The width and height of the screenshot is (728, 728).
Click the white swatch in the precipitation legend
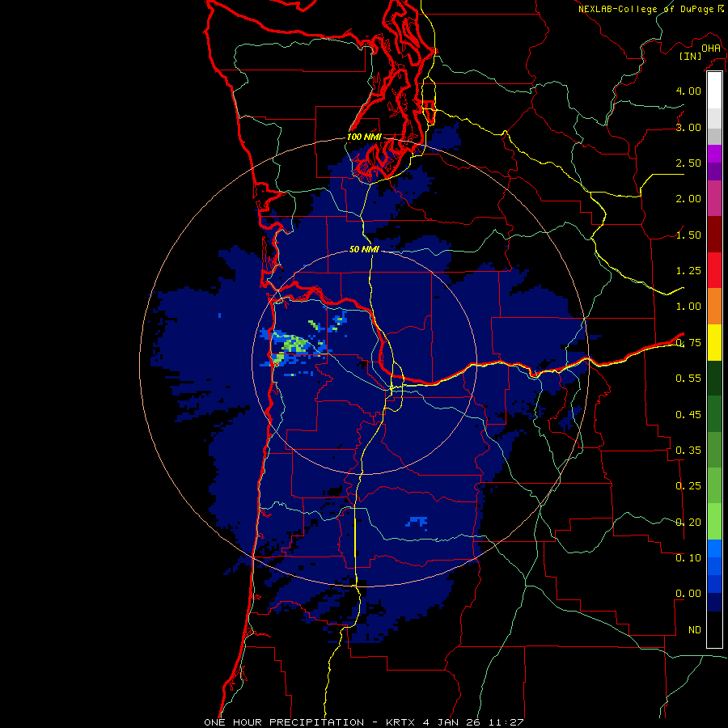click(714, 90)
